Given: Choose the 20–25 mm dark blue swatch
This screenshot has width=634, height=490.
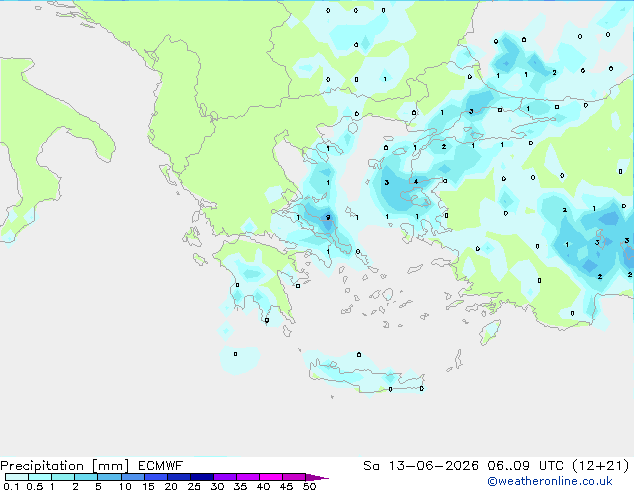Looking at the screenshot, I should [179, 477].
